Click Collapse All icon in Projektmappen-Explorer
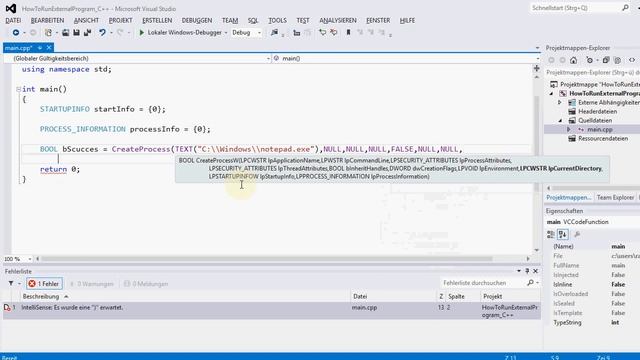640x360 pixels. pos(606,60)
